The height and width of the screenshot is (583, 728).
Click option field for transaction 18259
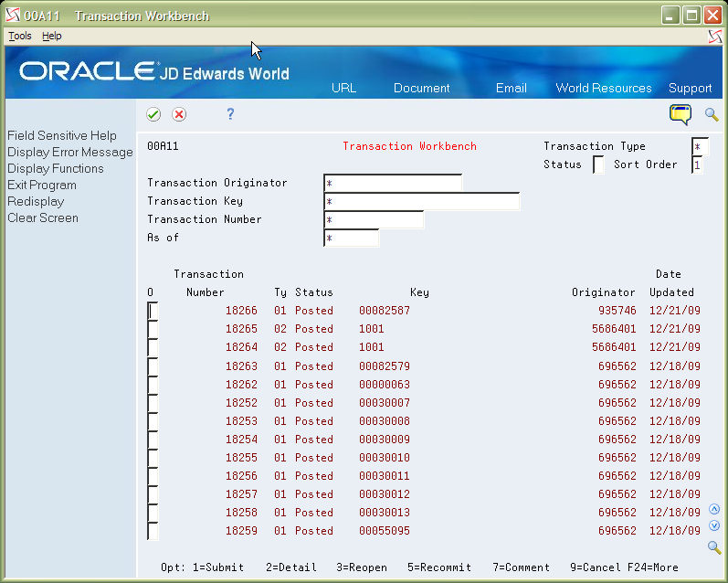pyautogui.click(x=153, y=531)
